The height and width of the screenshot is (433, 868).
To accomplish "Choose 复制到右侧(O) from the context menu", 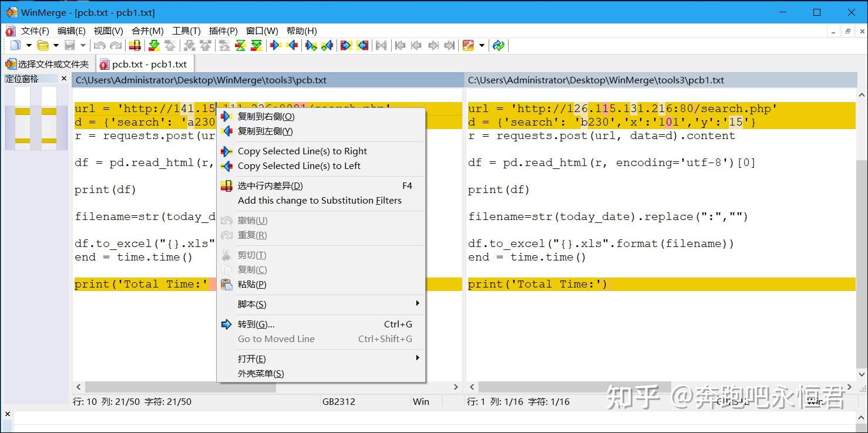I will coord(321,117).
